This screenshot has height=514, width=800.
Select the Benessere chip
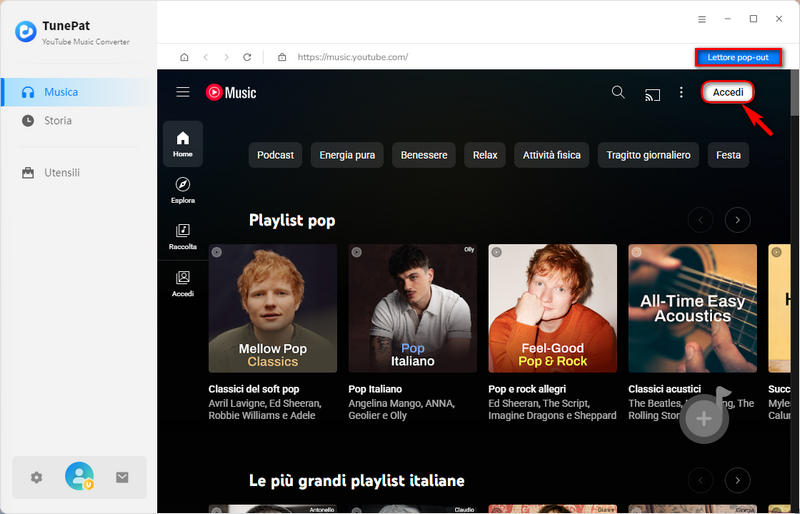[x=424, y=155]
